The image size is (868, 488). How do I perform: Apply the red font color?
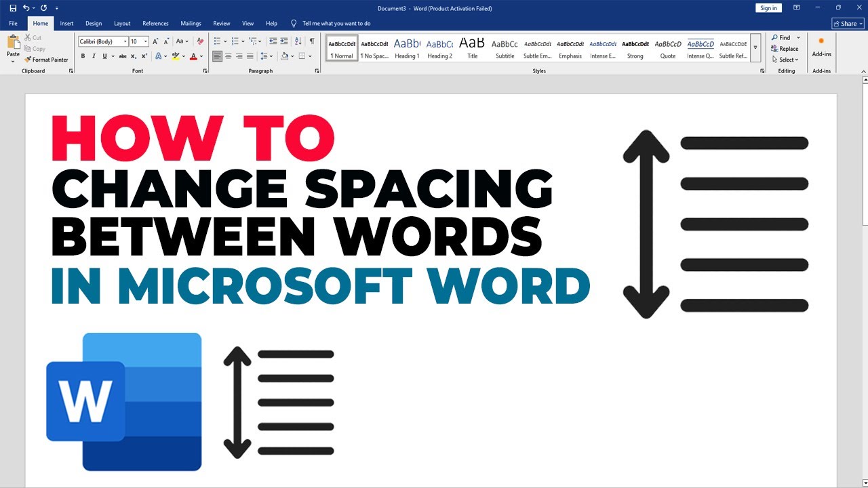coord(193,56)
